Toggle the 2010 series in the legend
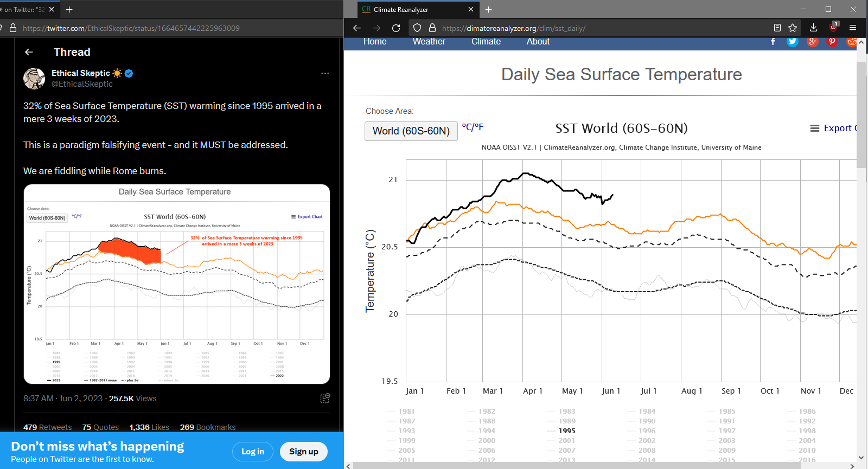The width and height of the screenshot is (868, 469). point(801,451)
